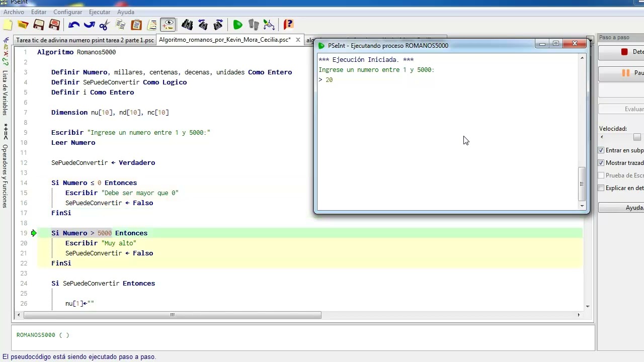Click 'Leer Numero' on line 10

tap(73, 143)
